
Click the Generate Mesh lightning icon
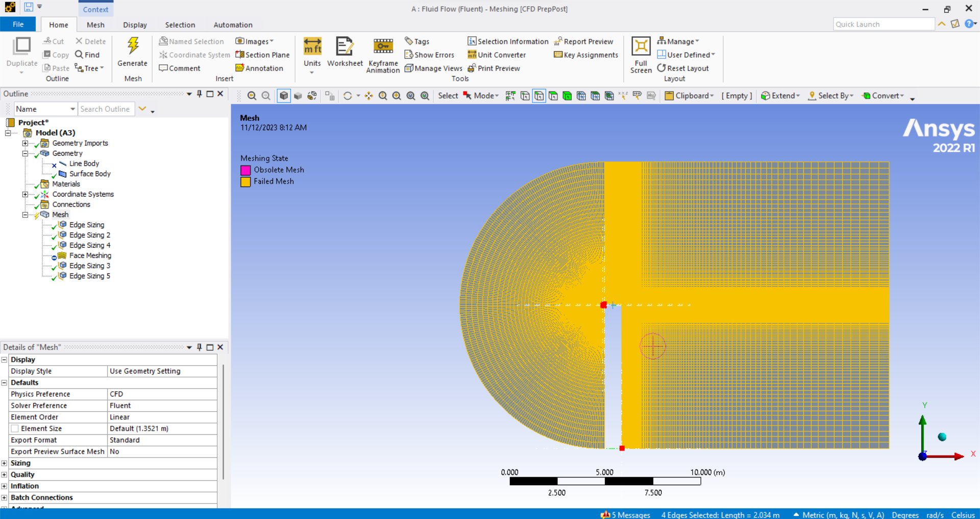(133, 46)
